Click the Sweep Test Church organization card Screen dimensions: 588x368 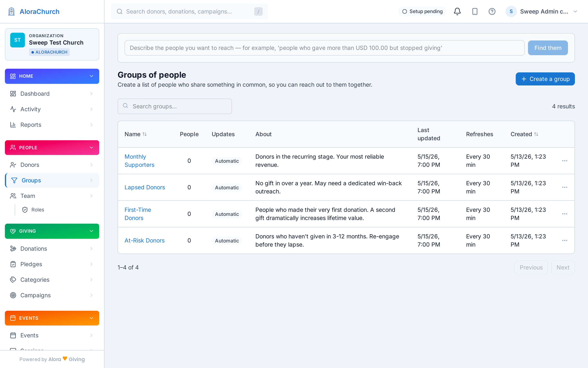pyautogui.click(x=52, y=44)
